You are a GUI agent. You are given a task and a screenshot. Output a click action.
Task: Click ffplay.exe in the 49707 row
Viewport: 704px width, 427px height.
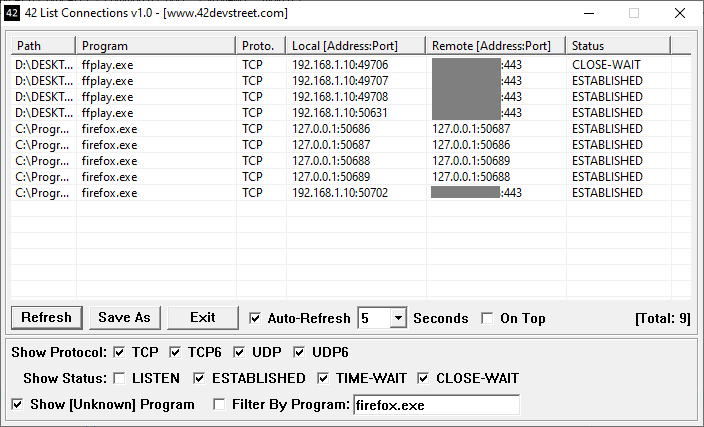[x=107, y=81]
